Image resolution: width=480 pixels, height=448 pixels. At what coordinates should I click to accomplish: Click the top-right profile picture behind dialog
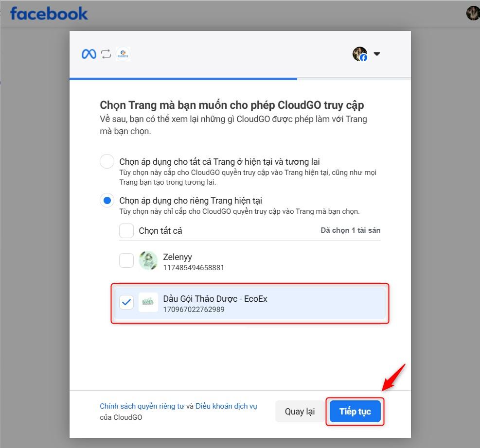pos(473,13)
